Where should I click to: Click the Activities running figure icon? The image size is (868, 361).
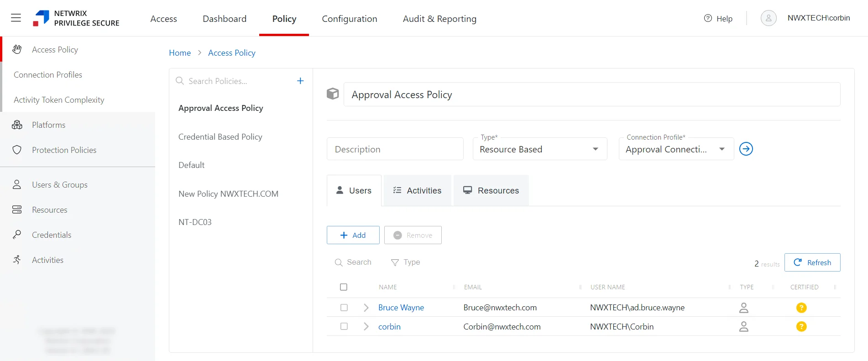point(17,260)
